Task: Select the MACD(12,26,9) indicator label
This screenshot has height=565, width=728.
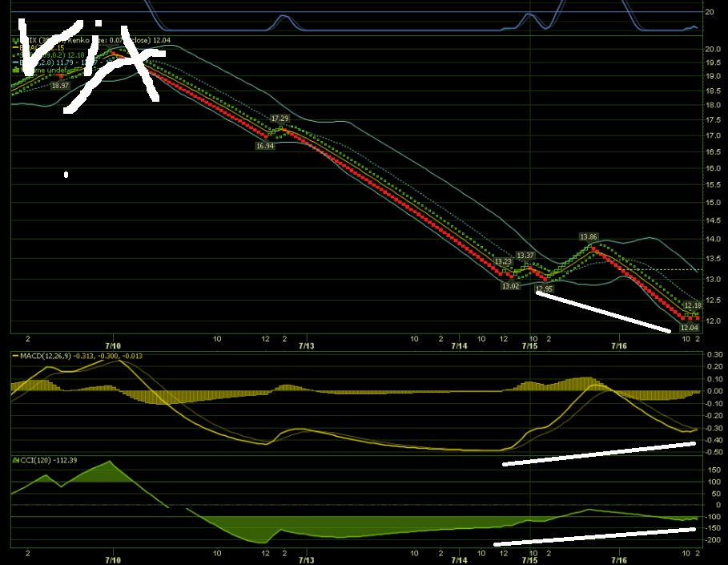Action: point(46,356)
